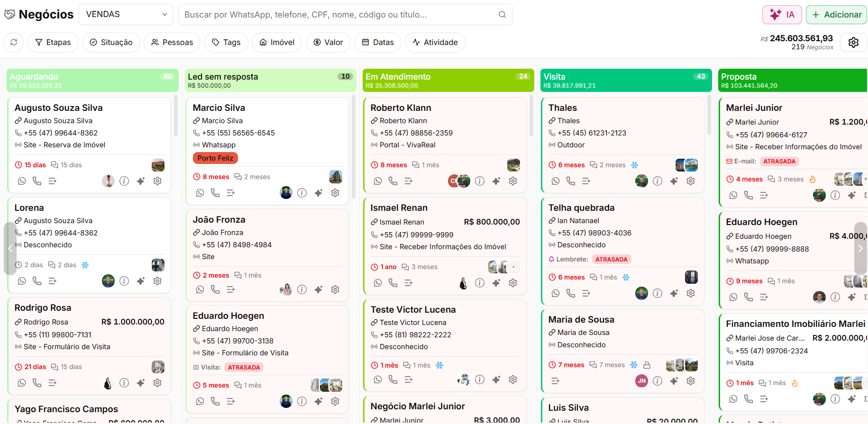Open the Situação filter
This screenshot has height=424, width=868.
point(111,42)
